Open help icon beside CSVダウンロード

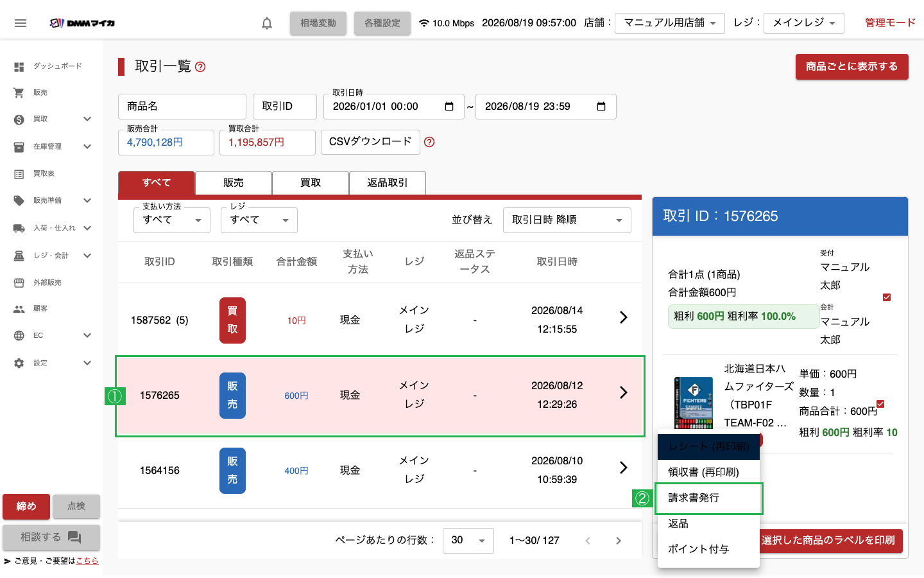(429, 142)
